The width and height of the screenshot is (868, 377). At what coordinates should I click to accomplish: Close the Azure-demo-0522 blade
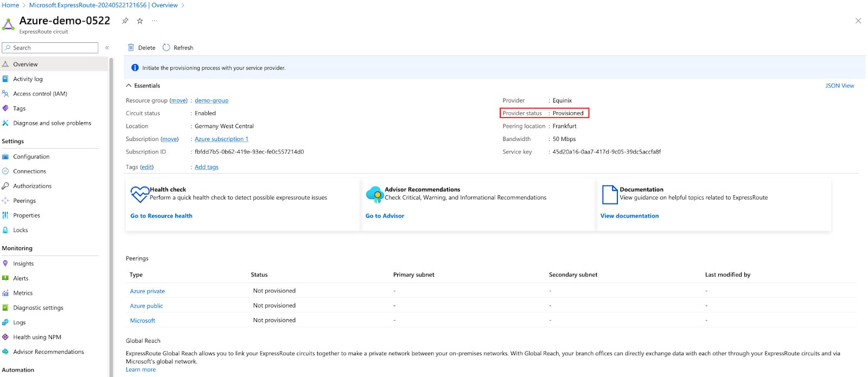858,21
